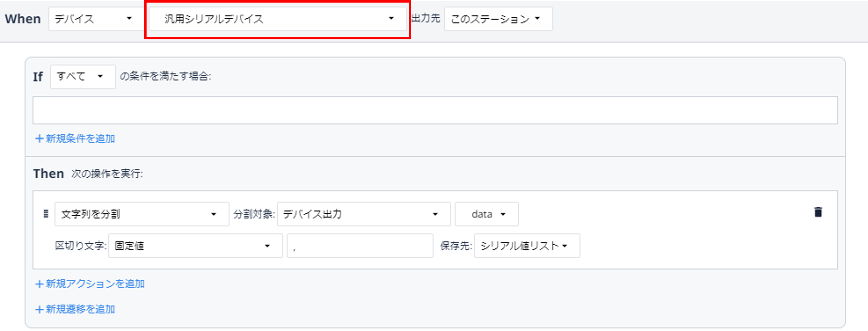
Task: Open the 文字列を分割 action type dropdown
Action: (x=142, y=214)
